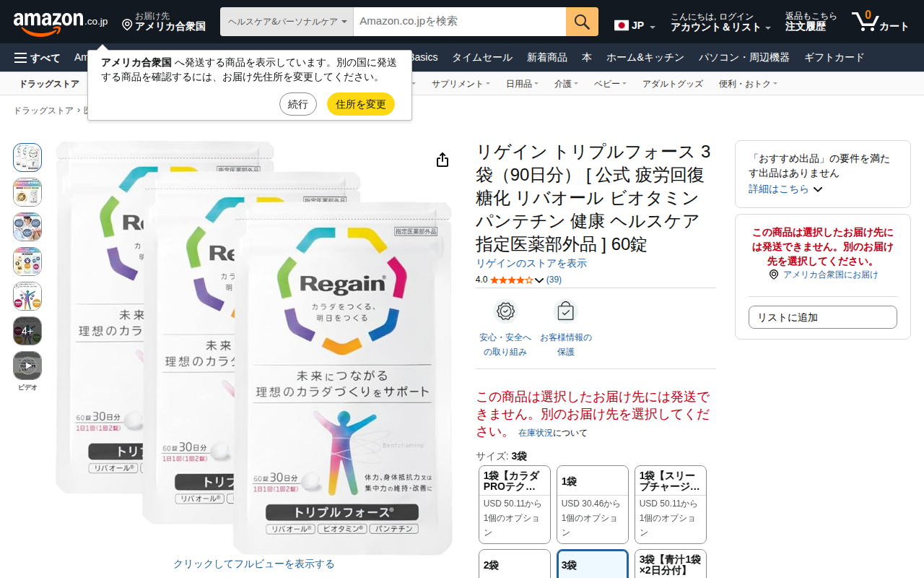Click the star rating icons
Image resolution: width=924 pixels, height=578 pixels.
click(x=511, y=280)
